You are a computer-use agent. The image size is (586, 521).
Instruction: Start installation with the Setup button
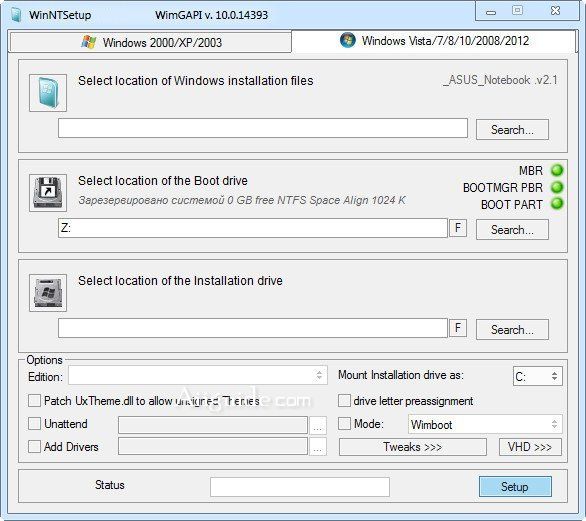[515, 487]
